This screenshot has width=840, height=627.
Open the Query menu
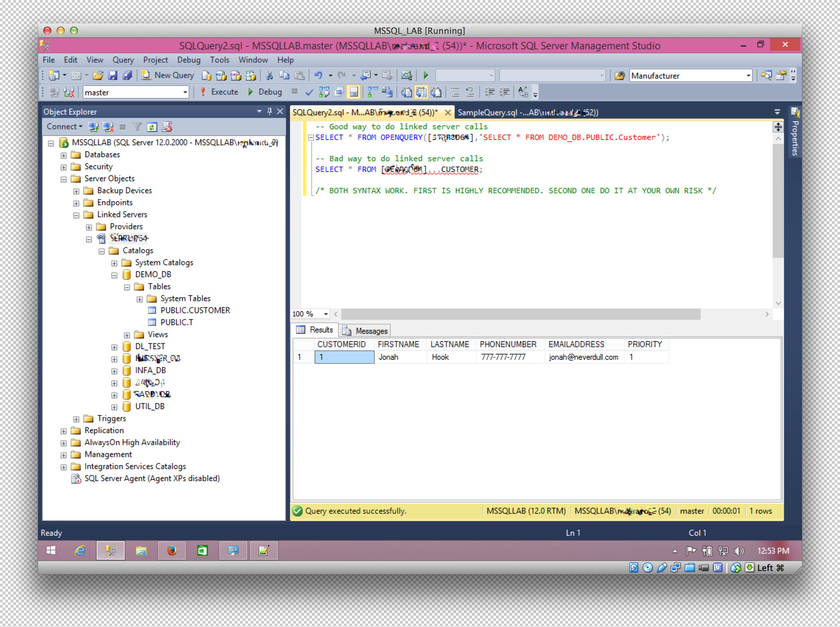tap(123, 60)
